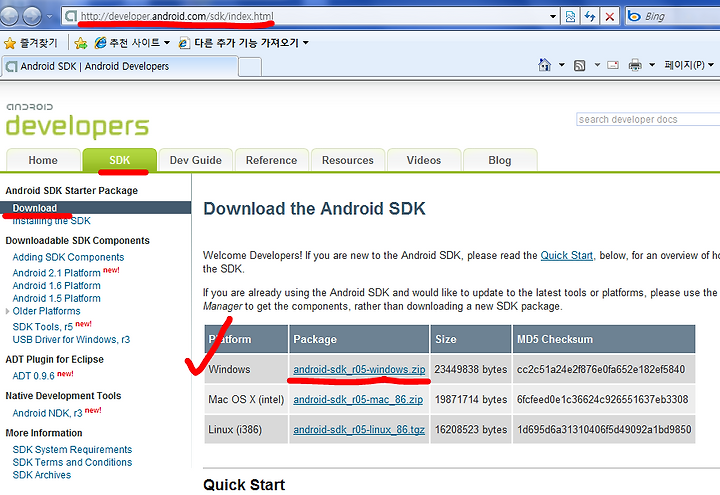Click the Print icon

coord(635,65)
